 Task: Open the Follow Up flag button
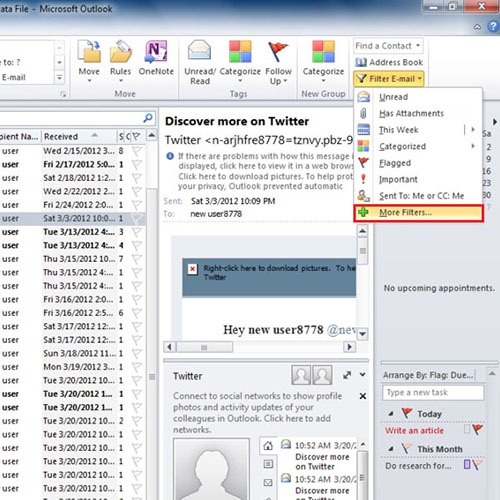(278, 63)
